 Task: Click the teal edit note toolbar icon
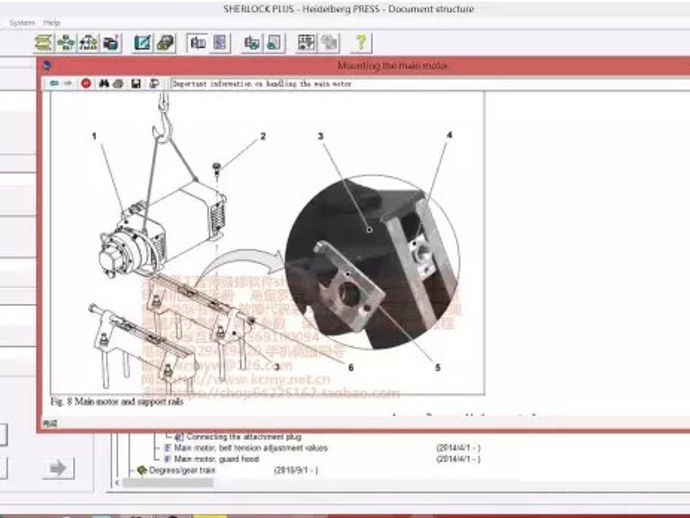(143, 43)
